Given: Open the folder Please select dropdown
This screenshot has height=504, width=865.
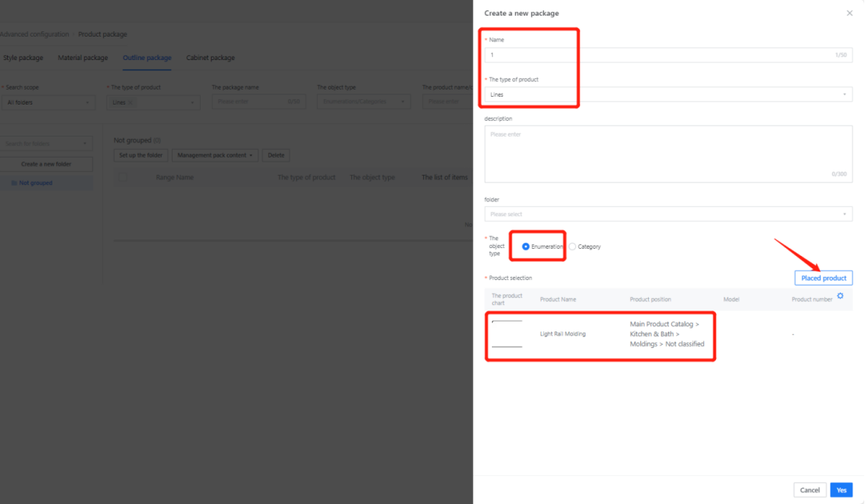Looking at the screenshot, I should point(668,214).
